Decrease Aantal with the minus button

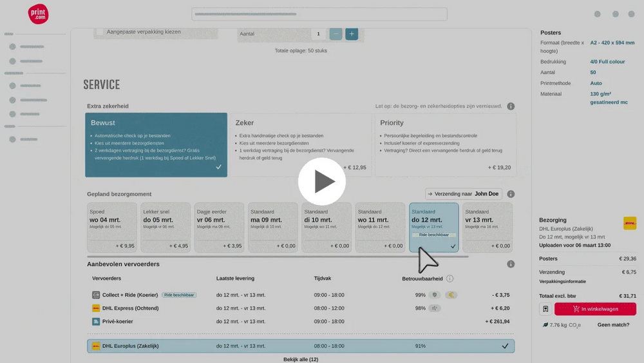click(x=336, y=34)
